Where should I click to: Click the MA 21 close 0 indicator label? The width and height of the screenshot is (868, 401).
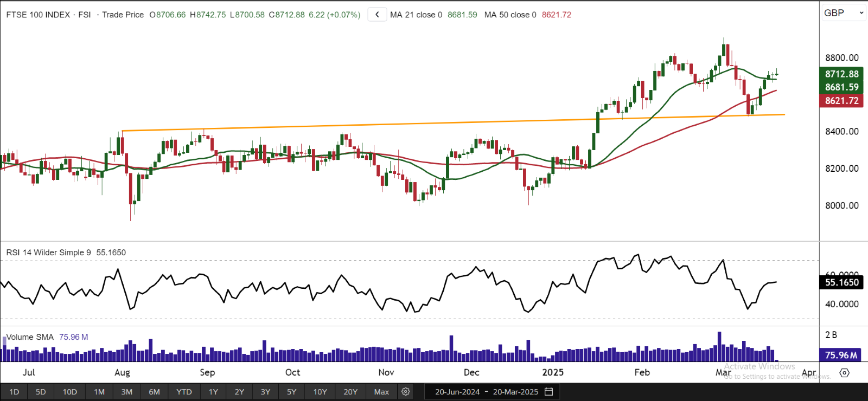point(416,15)
